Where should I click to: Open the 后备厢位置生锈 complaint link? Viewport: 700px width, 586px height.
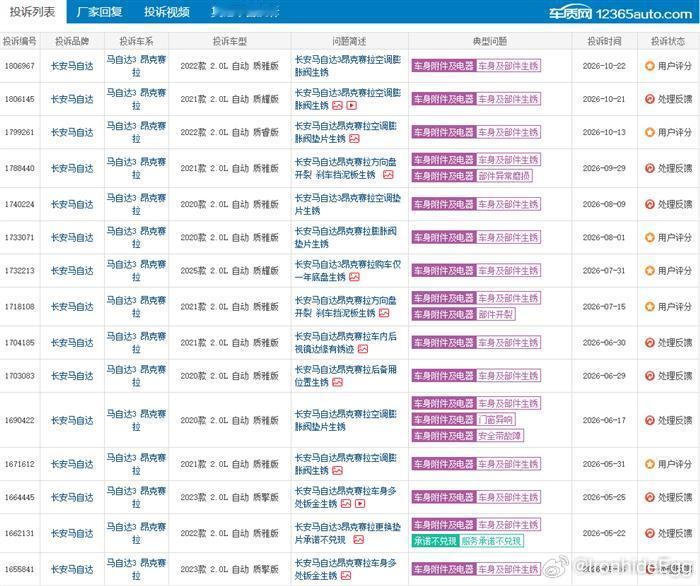coord(345,376)
